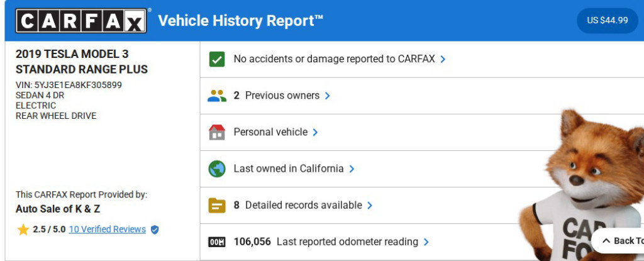Click the detailed records folder icon
This screenshot has height=261, width=644.
tap(216, 205)
